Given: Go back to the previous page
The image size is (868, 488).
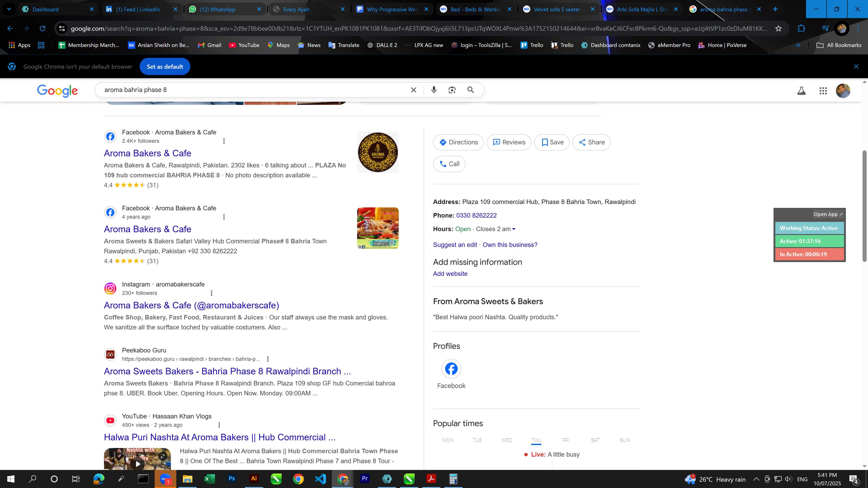Looking at the screenshot, I should tap(10, 29).
